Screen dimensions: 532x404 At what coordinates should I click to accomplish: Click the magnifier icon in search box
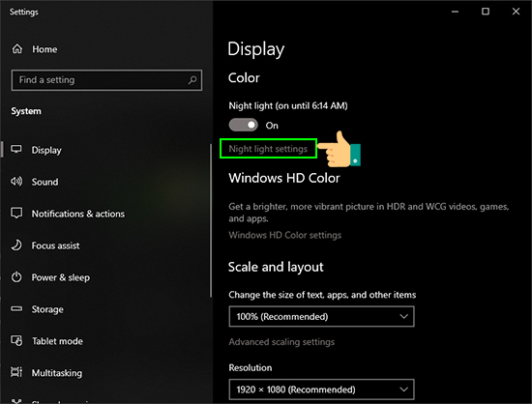pyautogui.click(x=192, y=80)
